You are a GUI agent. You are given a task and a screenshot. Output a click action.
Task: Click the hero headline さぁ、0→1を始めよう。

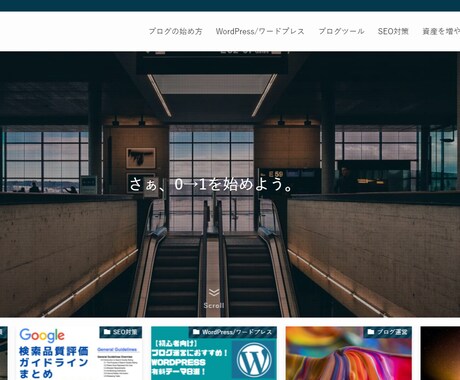[211, 184]
